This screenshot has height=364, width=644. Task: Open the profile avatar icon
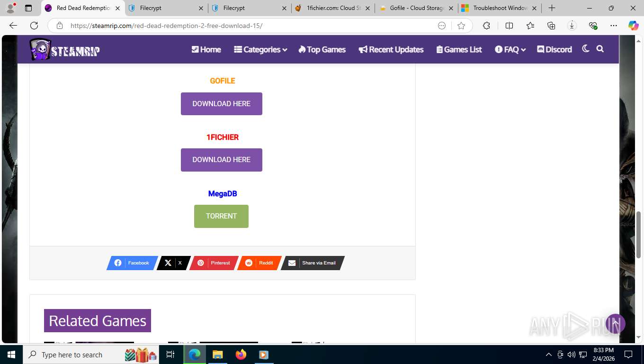[x=10, y=8]
